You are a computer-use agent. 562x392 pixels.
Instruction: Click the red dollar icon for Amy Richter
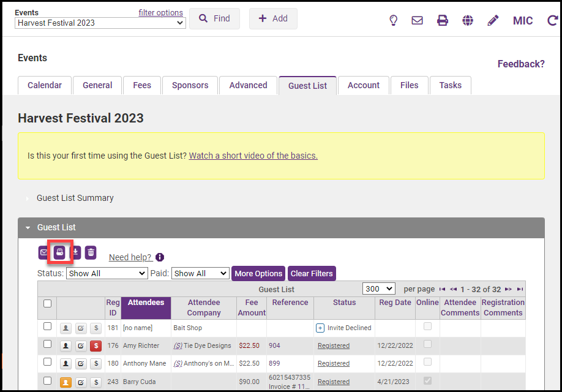coord(96,346)
